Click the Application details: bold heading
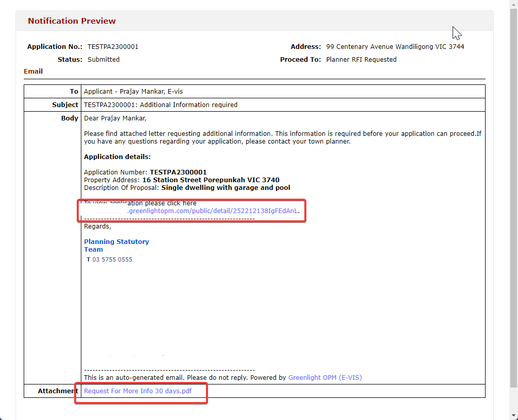Image resolution: width=518 pixels, height=420 pixels. click(117, 157)
